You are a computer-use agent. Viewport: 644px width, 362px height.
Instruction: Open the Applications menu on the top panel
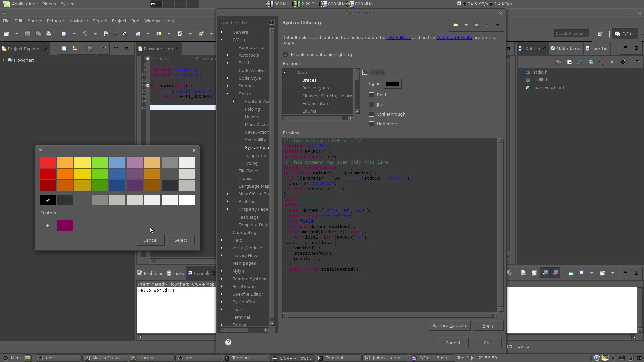24,4
